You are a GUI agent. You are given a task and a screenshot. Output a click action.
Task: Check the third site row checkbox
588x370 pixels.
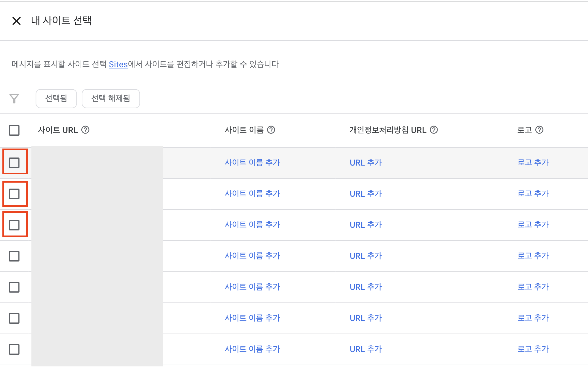[x=14, y=225]
